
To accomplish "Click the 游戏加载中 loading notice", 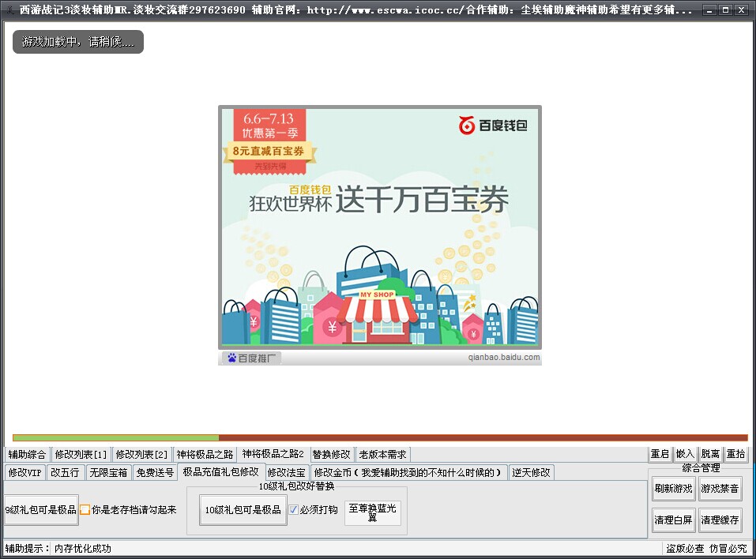I will click(x=77, y=42).
